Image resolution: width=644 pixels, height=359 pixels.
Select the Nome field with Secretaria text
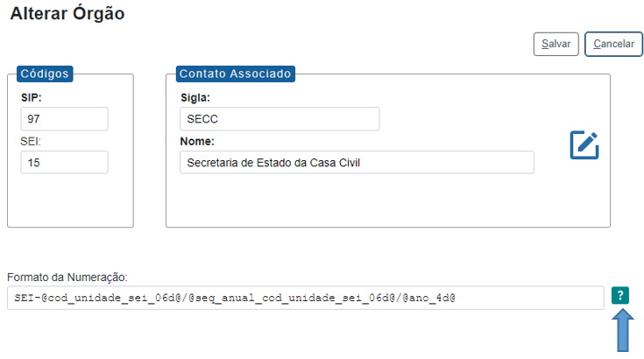click(357, 162)
